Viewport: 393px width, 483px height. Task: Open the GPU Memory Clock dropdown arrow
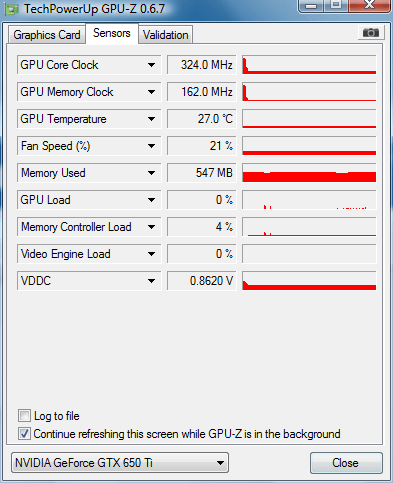pyautogui.click(x=151, y=92)
